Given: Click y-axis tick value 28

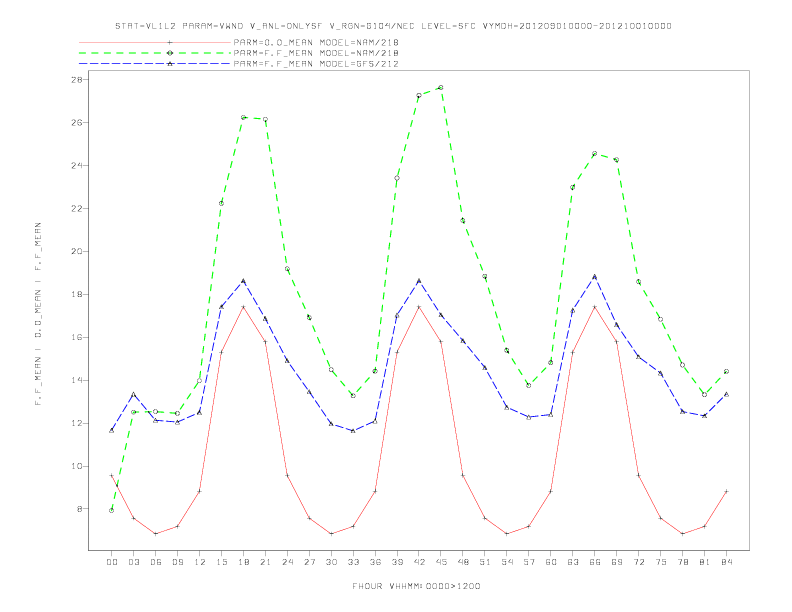Looking at the screenshot, I should coord(77,80).
